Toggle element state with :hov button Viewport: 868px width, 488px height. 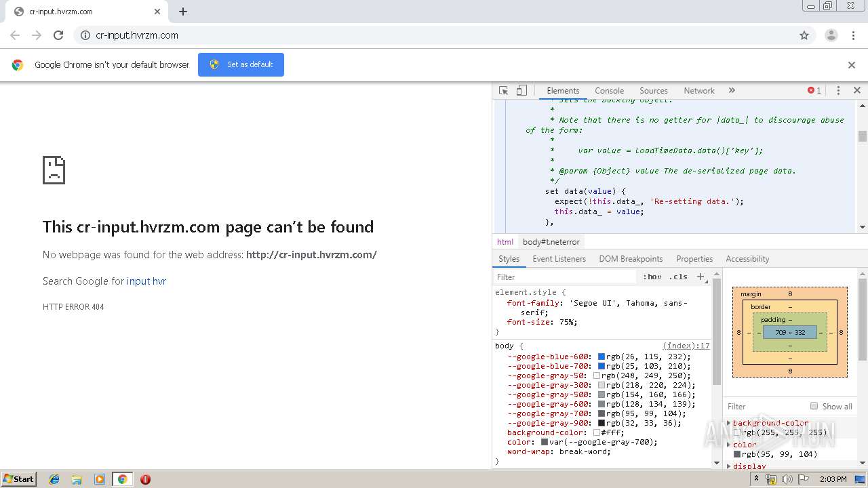(652, 277)
